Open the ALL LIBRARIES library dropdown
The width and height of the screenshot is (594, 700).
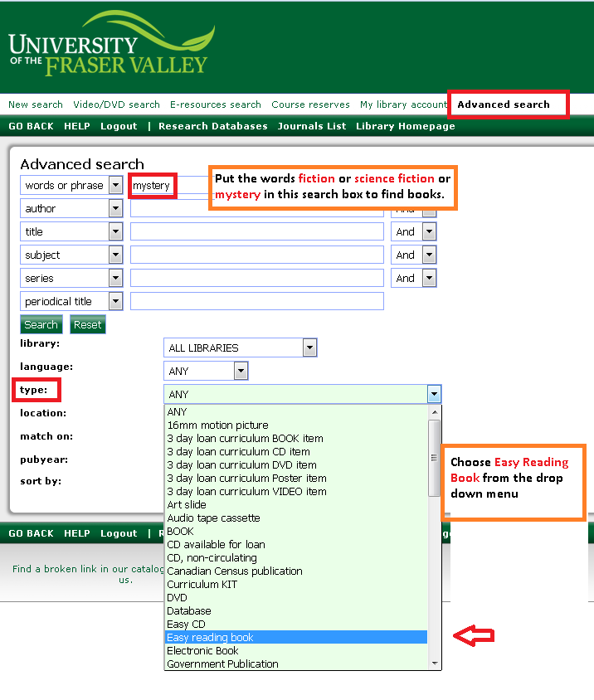(x=241, y=348)
